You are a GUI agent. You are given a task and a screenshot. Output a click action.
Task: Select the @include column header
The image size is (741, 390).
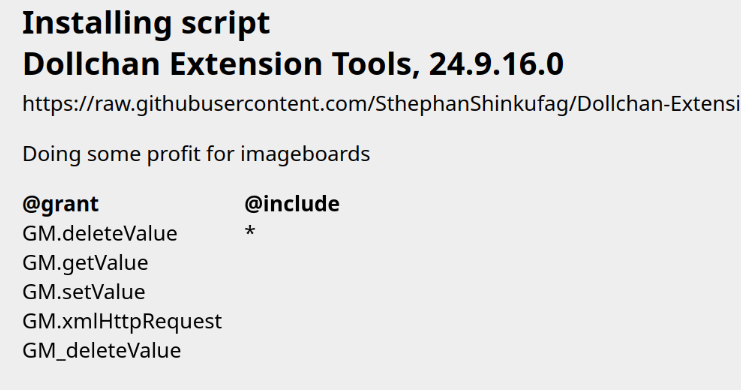[292, 204]
